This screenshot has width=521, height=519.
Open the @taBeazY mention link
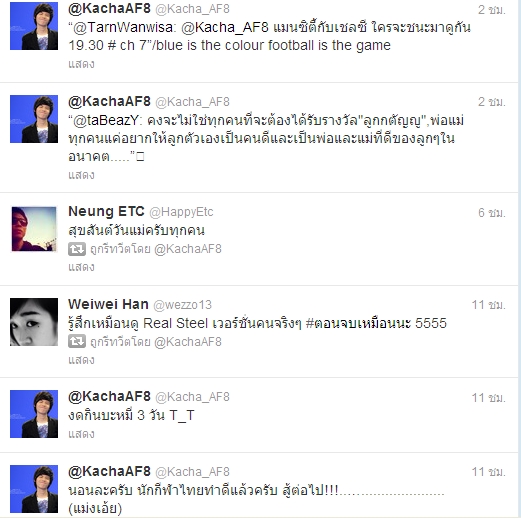click(x=105, y=120)
